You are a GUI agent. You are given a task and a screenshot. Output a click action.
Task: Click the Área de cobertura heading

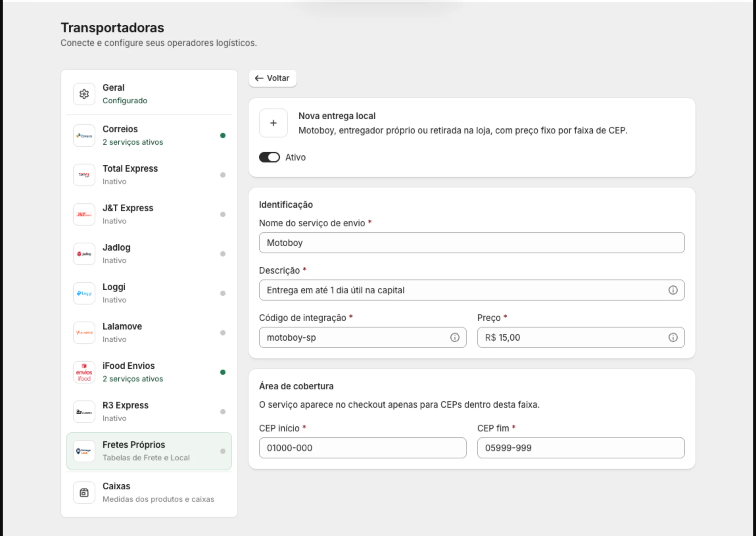pos(296,386)
